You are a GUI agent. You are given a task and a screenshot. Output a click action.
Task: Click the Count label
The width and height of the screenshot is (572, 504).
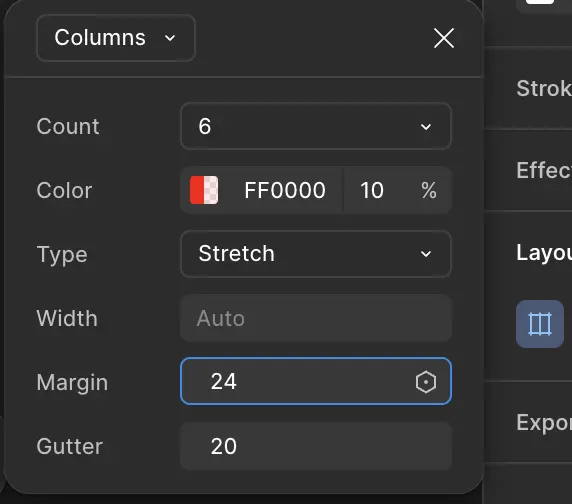pyautogui.click(x=68, y=127)
